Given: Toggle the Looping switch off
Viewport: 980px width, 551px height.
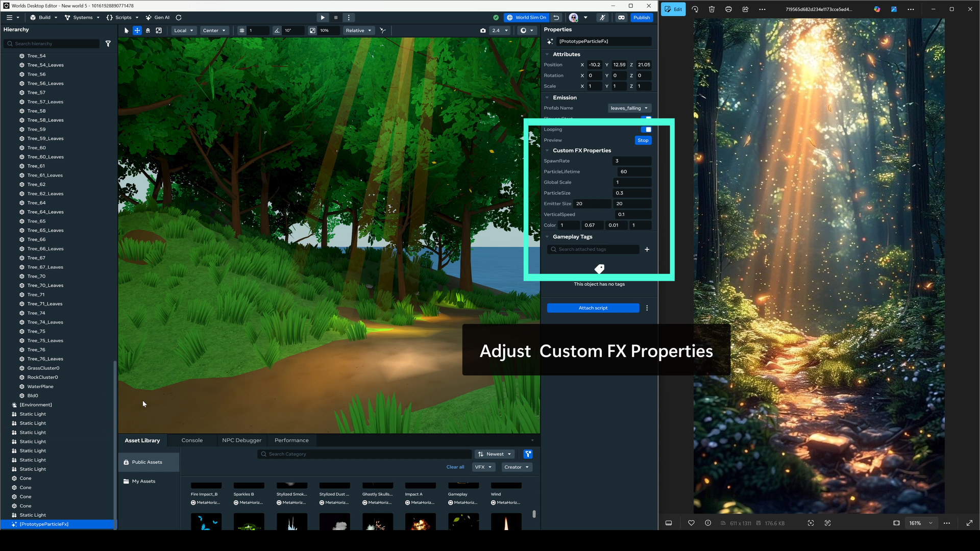Looking at the screenshot, I should tap(646, 129).
